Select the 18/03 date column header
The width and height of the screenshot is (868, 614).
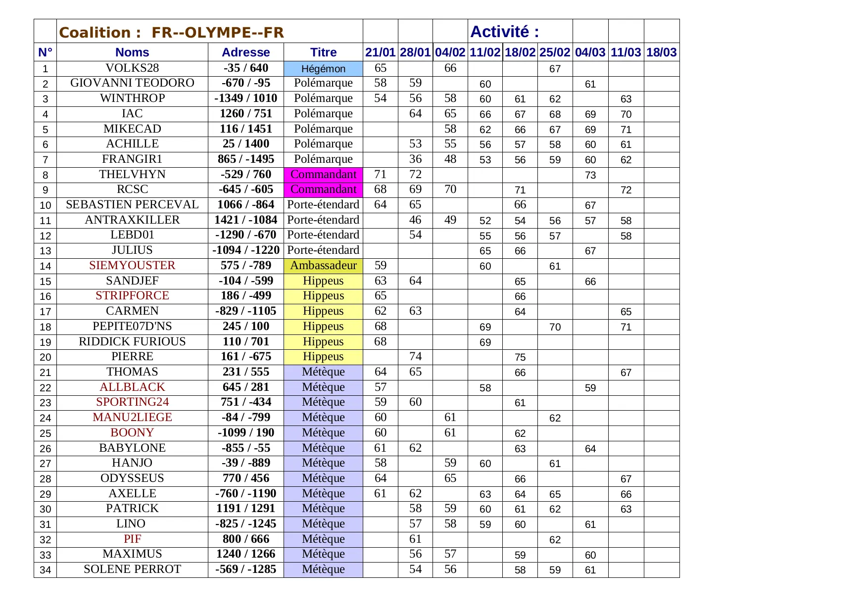661,52
